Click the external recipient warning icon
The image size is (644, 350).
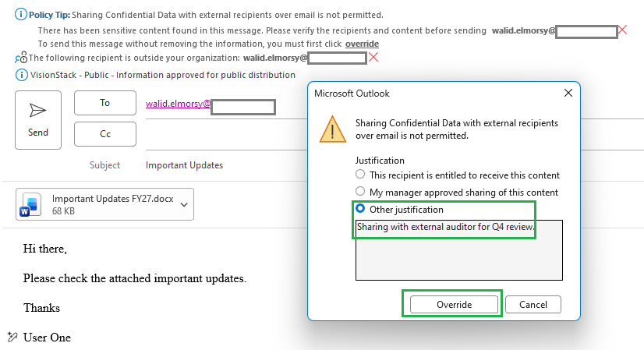21,58
